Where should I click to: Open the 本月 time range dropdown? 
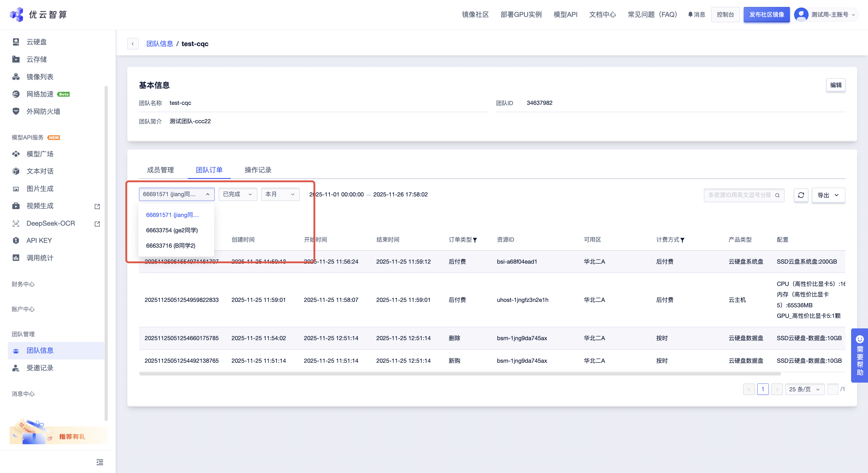click(x=280, y=194)
